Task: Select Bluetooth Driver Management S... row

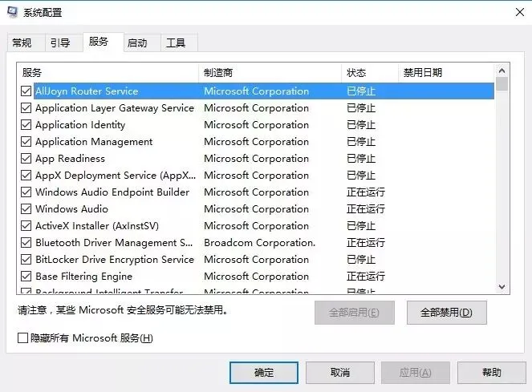Action: 257,242
